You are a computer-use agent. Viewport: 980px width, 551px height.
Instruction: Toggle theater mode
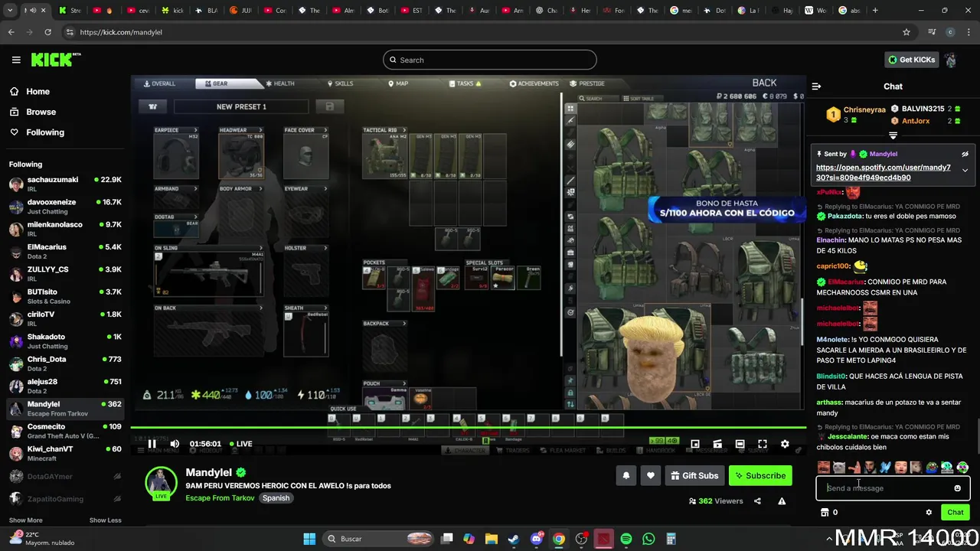(x=740, y=444)
